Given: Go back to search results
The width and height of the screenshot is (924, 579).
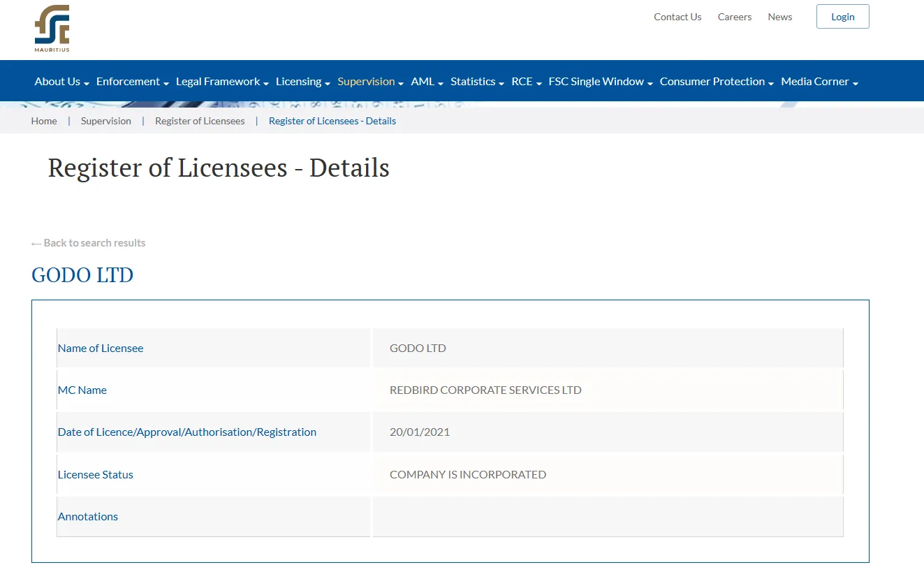Looking at the screenshot, I should pyautogui.click(x=89, y=243).
